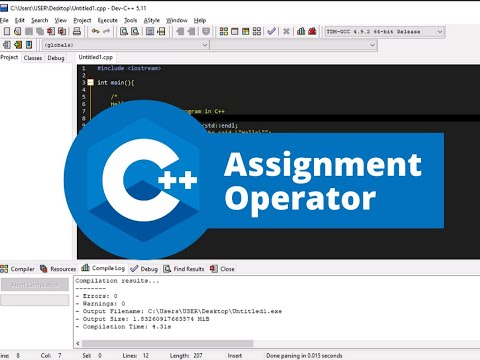Viewport: 480px width, 360px height.
Task: Open the Execute menu
Action: [x=107, y=20]
